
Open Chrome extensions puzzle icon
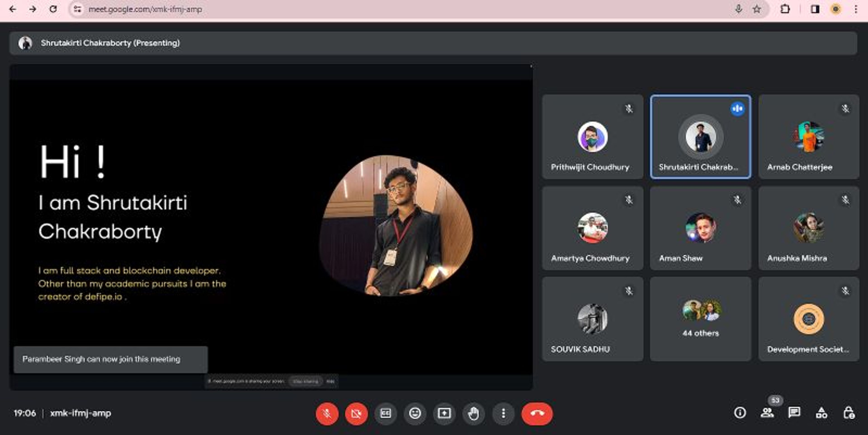785,9
